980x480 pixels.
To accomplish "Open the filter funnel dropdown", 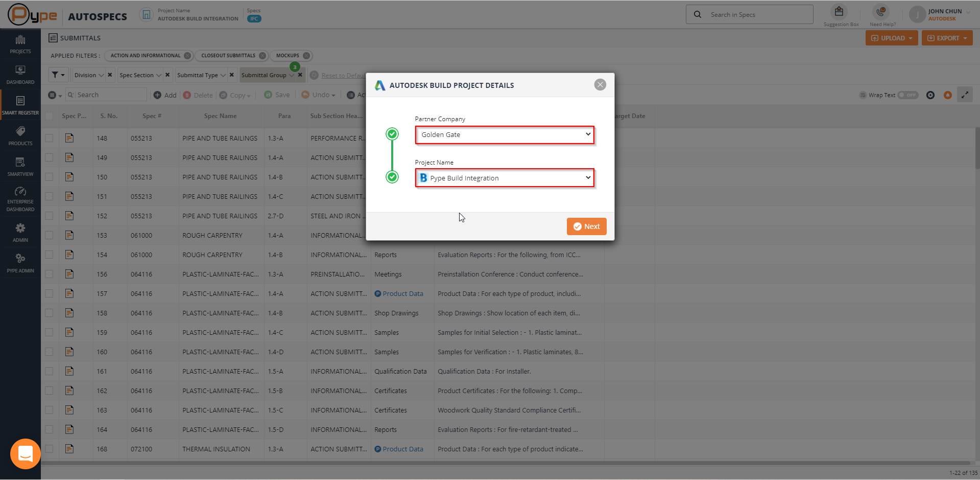I will (58, 75).
